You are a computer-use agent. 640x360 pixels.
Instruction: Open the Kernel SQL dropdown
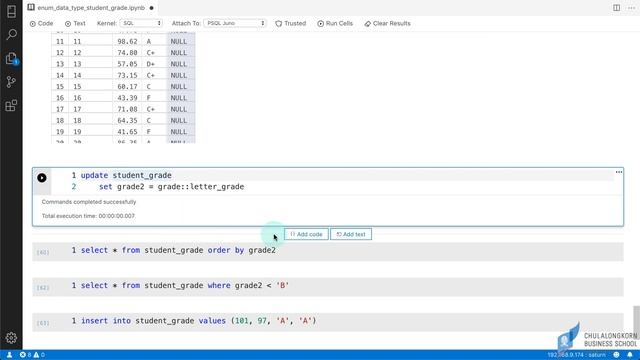pos(141,23)
